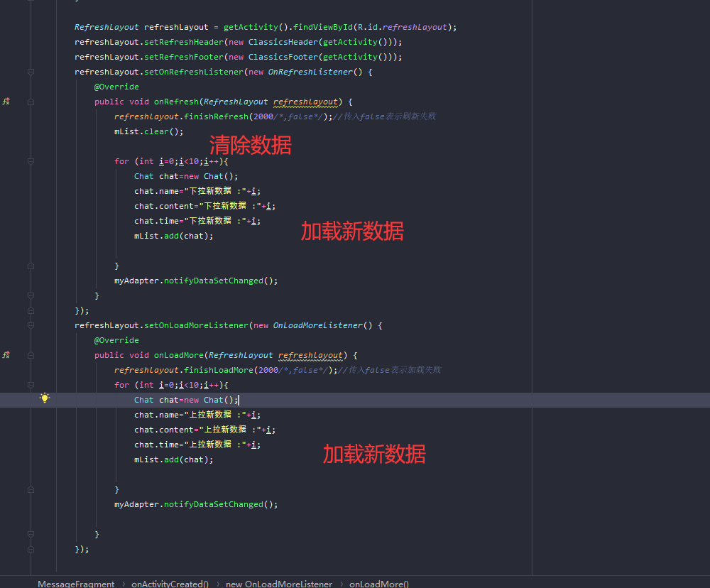Viewport: 710px width, 588px height.
Task: Click OnLoadMoreListener interface name in code
Action: click(x=318, y=325)
